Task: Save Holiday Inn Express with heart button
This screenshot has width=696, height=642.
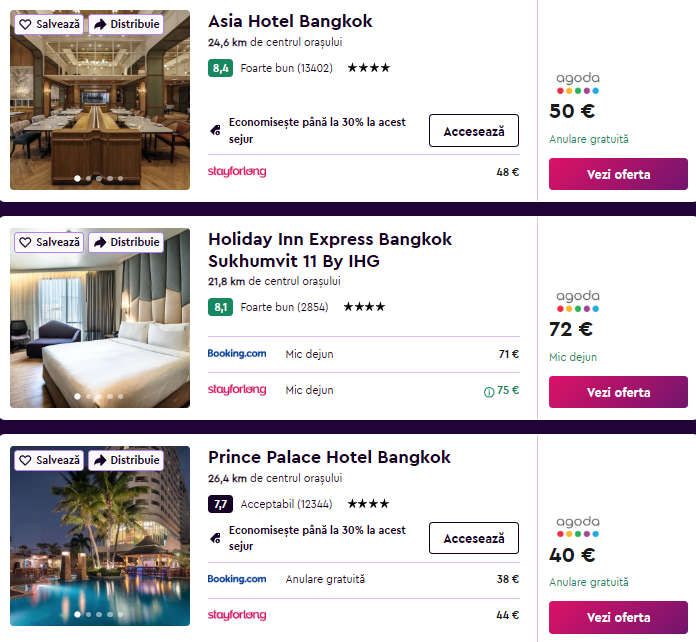Action: click(x=49, y=242)
